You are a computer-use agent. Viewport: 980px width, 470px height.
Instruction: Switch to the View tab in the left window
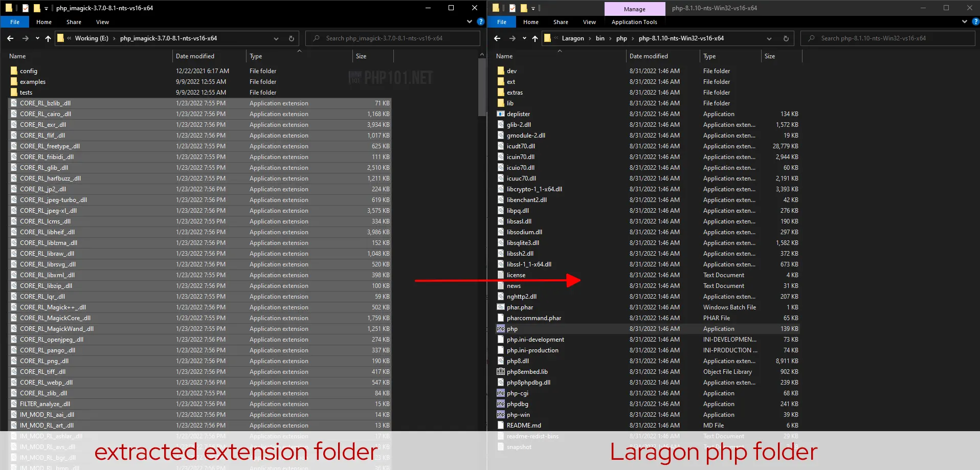[x=102, y=22]
